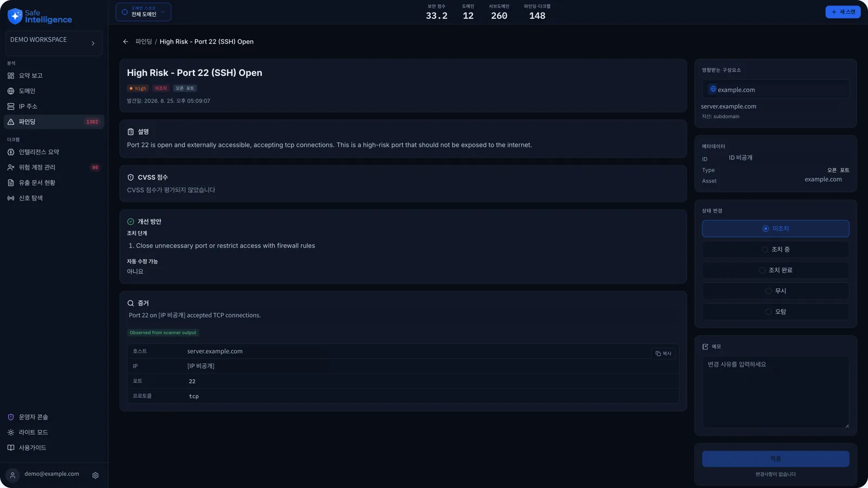
Task: Select the 조치 중 status radio
Action: (x=765, y=249)
